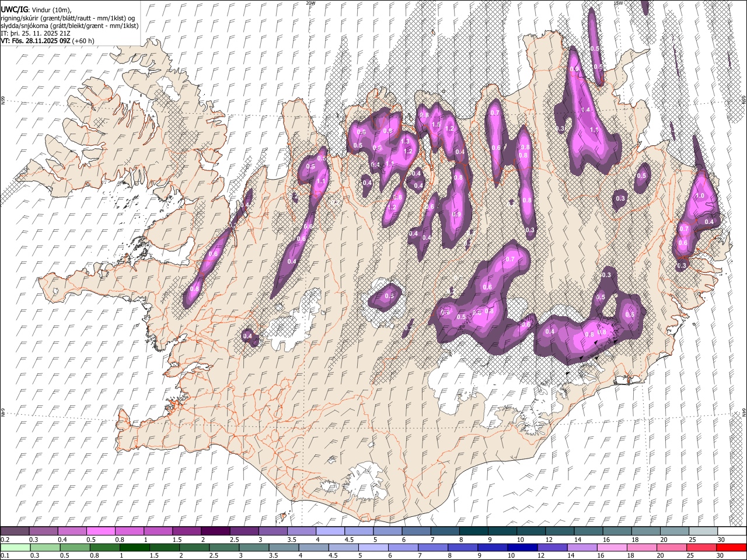Click the UWC/IG title text
747x560 pixels.
[x=14, y=9]
